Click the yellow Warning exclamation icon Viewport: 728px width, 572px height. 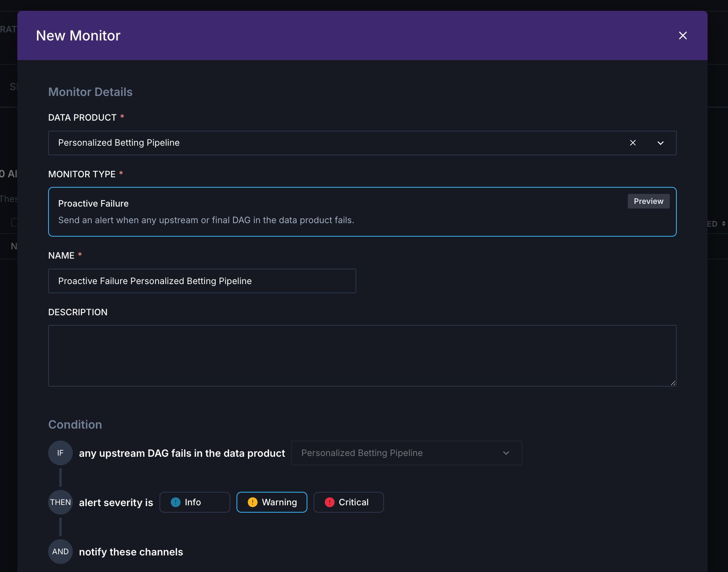coord(253,502)
